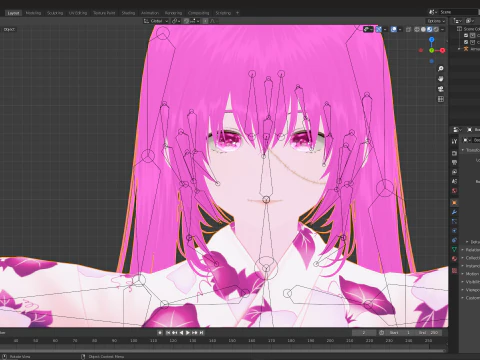Switch to the Layout workspace tab
480x360 pixels.
tap(13, 13)
